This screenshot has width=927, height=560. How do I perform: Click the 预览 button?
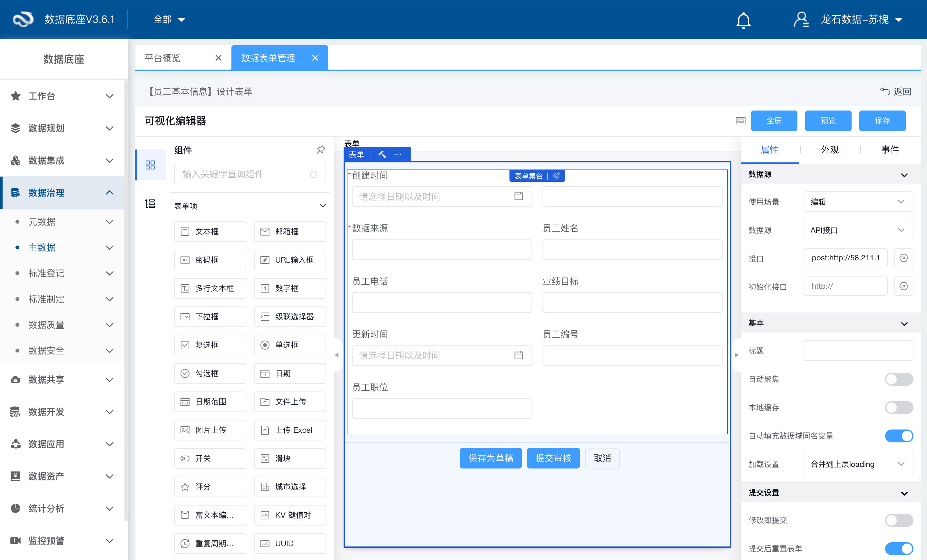pyautogui.click(x=828, y=121)
